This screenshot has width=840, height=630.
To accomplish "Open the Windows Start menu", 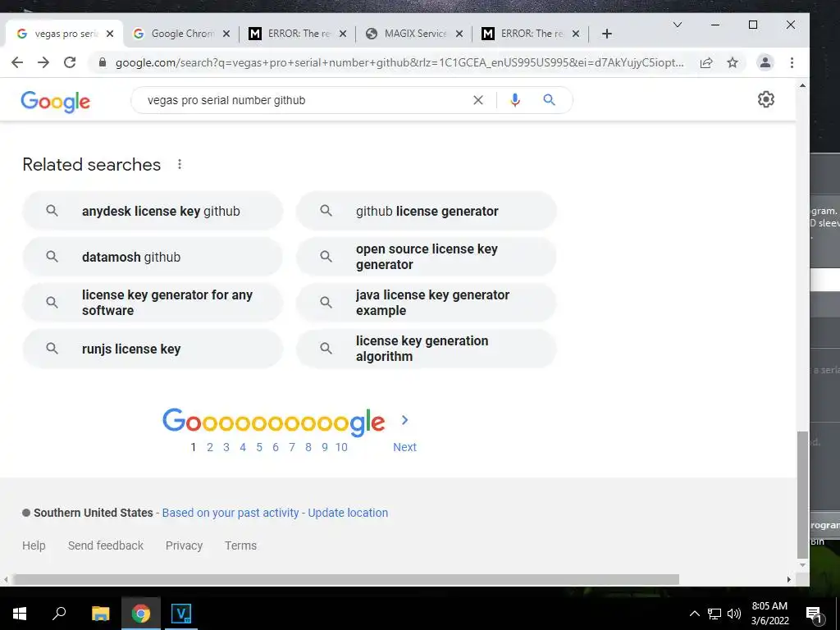I will (20, 614).
